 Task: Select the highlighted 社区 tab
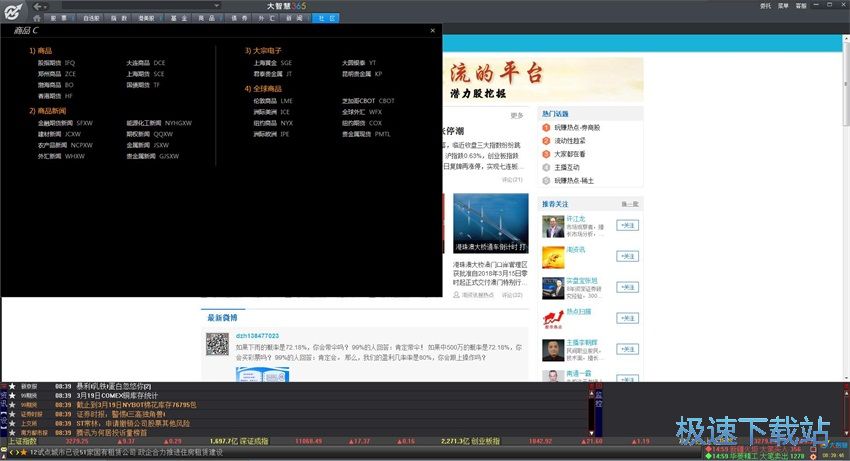coord(326,18)
